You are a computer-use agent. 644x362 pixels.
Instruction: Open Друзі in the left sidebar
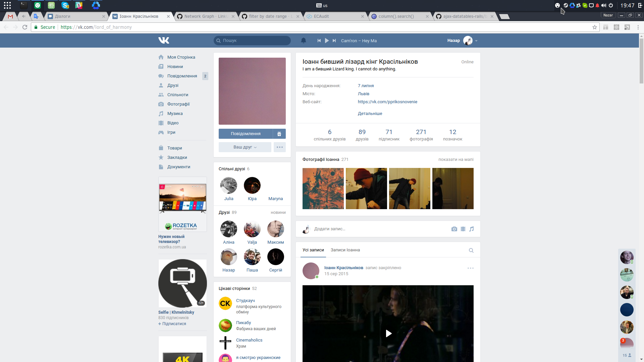(x=173, y=85)
